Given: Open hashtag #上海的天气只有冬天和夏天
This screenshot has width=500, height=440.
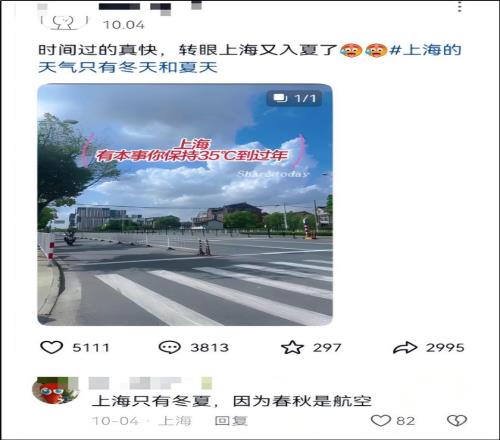Looking at the screenshot, I should 249,59.
